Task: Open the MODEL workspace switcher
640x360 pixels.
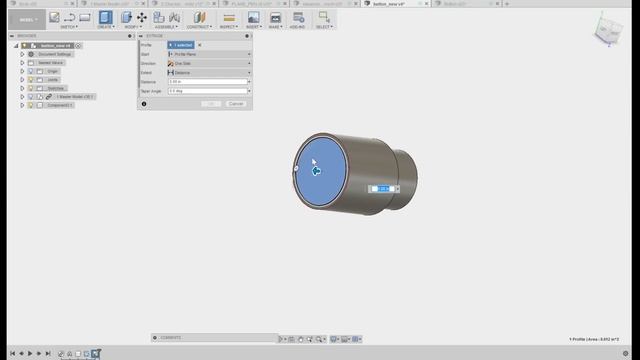Action: pos(27,20)
